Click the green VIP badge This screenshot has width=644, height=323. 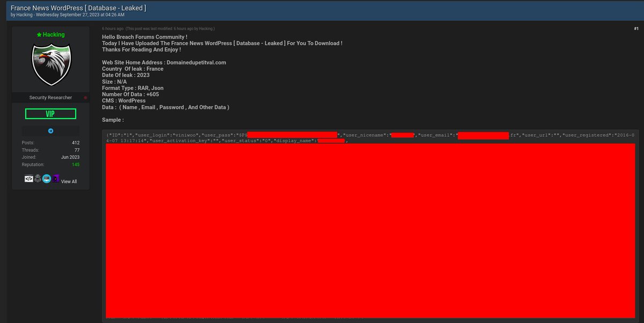50,114
